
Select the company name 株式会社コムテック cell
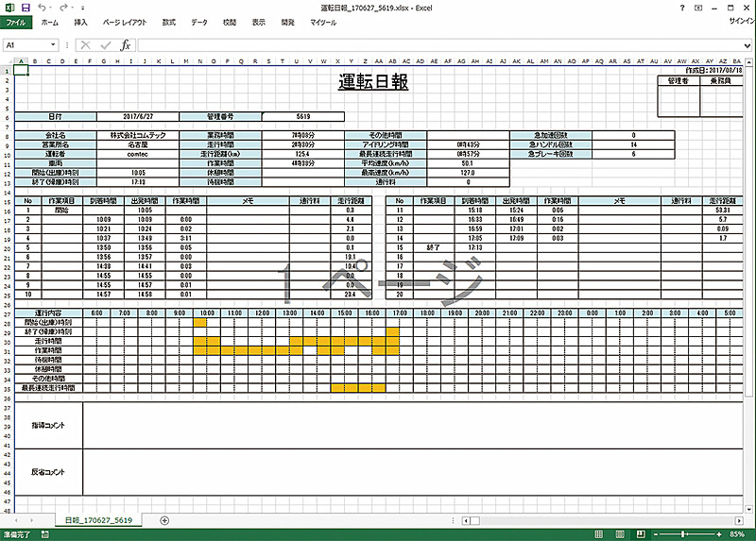click(x=138, y=135)
